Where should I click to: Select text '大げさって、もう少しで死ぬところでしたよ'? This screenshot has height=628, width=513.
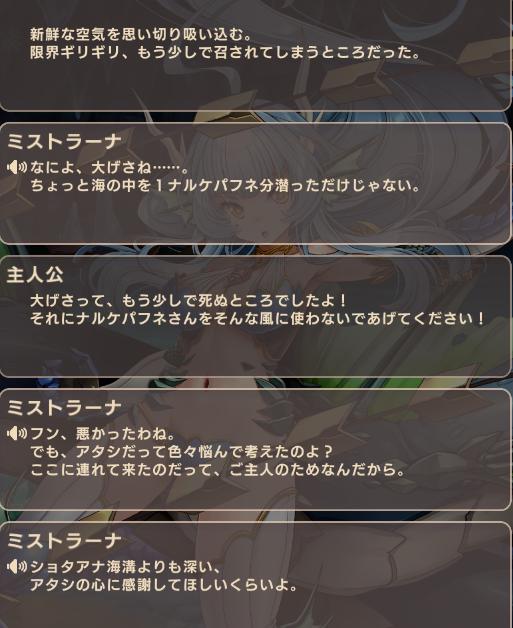[x=184, y=301]
